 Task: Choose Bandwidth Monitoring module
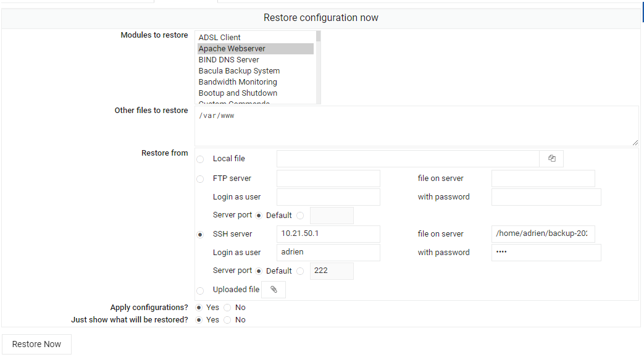click(238, 82)
